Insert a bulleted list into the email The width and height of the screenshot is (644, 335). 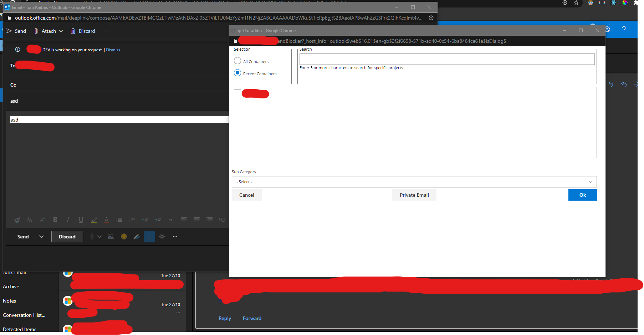[119, 220]
